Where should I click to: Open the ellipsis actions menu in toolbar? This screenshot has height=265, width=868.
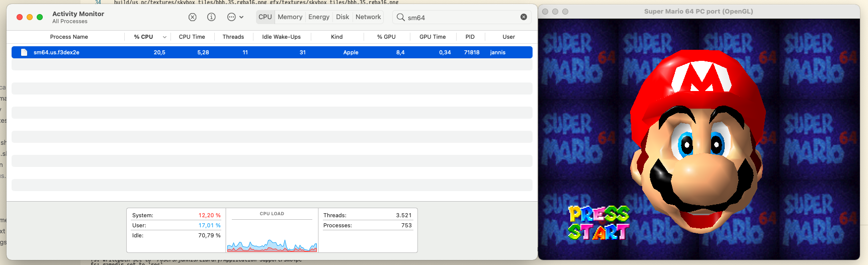pyautogui.click(x=234, y=17)
